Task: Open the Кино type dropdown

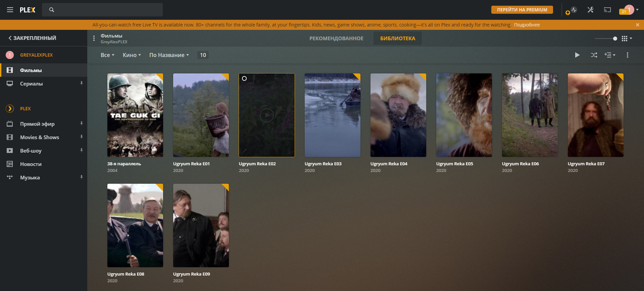Action: (x=132, y=55)
